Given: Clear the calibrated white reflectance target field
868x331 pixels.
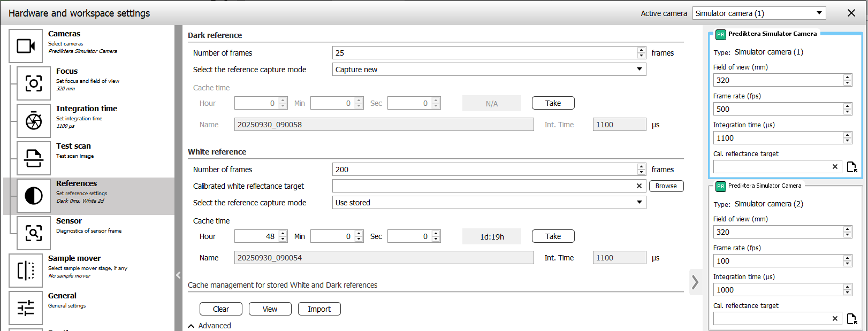Looking at the screenshot, I should pos(639,186).
